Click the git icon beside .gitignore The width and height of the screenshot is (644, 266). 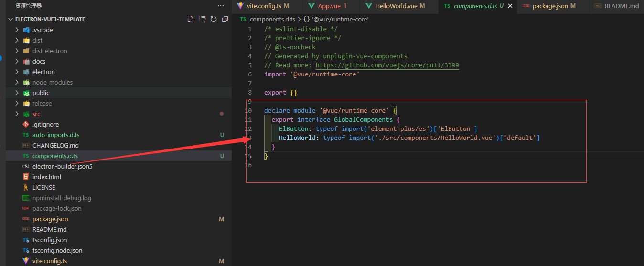[x=26, y=124]
